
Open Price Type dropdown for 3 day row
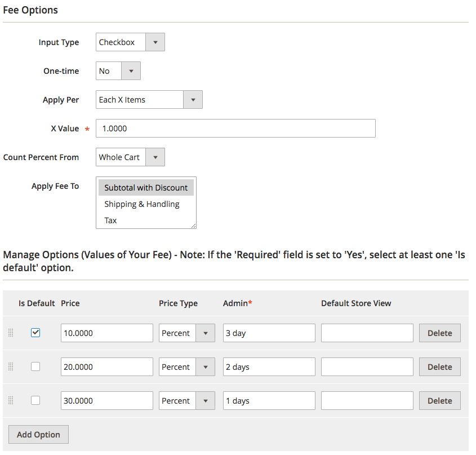pyautogui.click(x=187, y=333)
